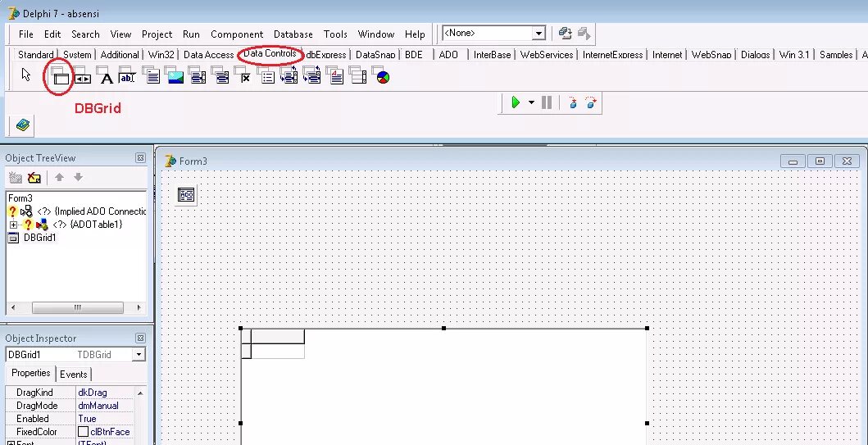
Task: Choose the DBRadioGroup component icon
Action: (x=266, y=76)
